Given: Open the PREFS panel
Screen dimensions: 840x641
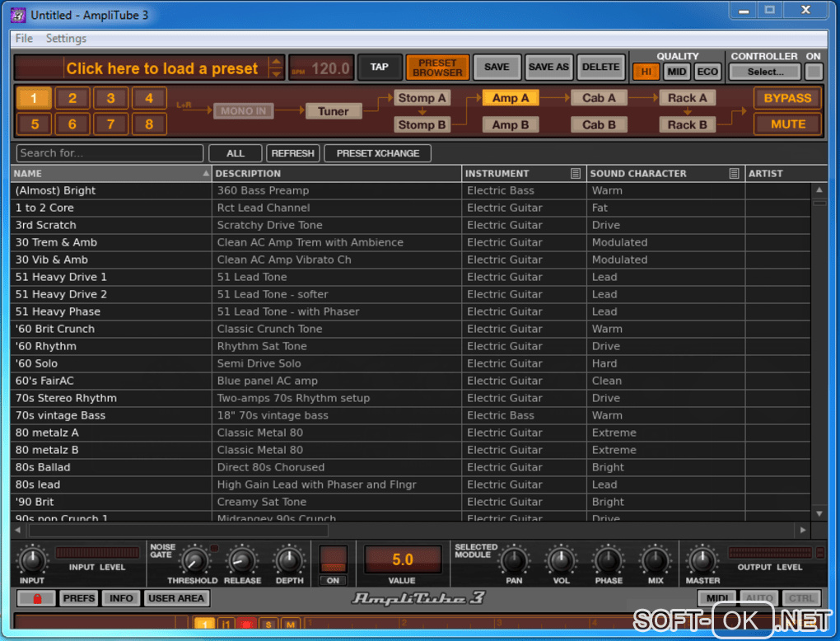Looking at the screenshot, I should click(79, 598).
